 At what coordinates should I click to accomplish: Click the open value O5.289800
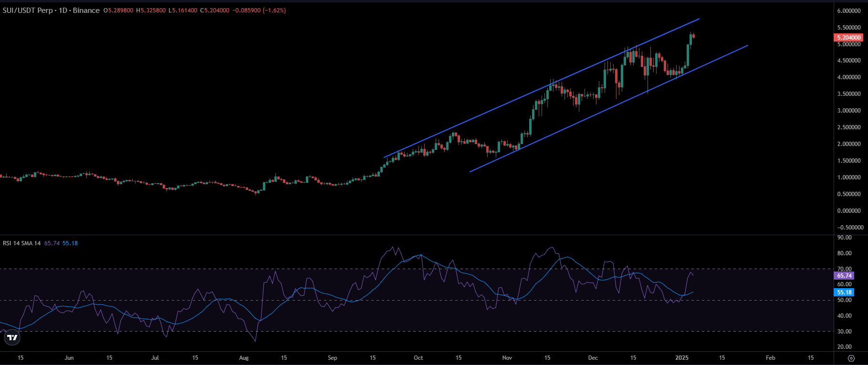(x=118, y=10)
